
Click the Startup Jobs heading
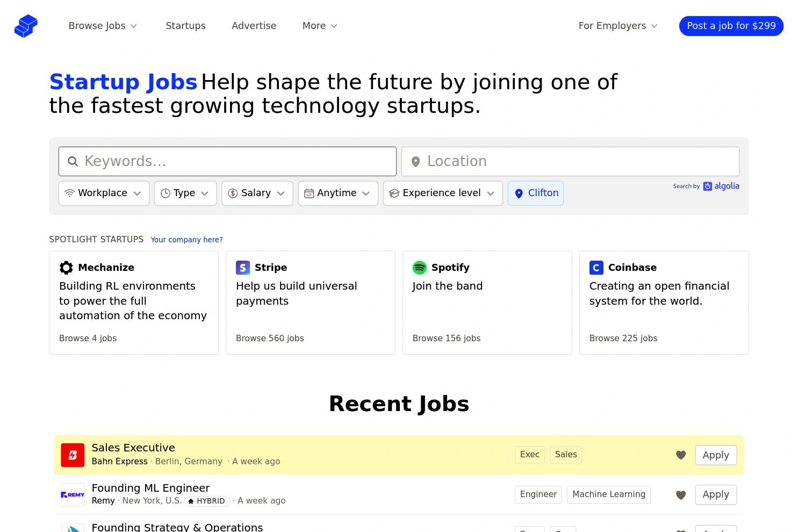point(124,82)
